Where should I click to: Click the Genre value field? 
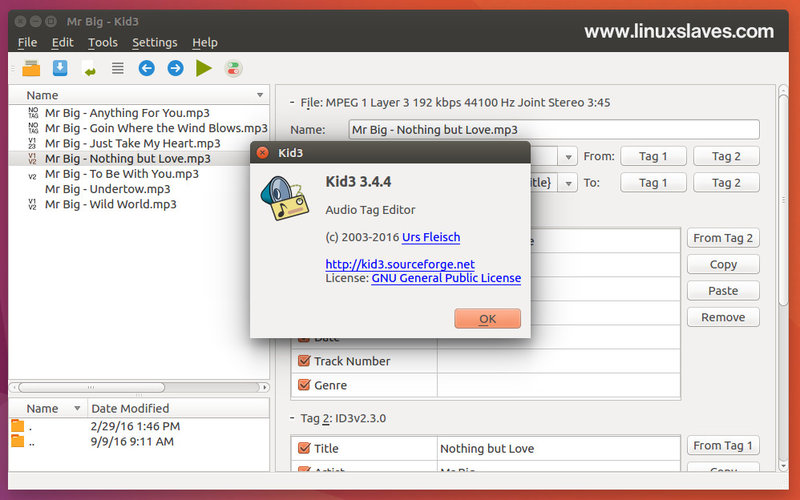click(559, 385)
